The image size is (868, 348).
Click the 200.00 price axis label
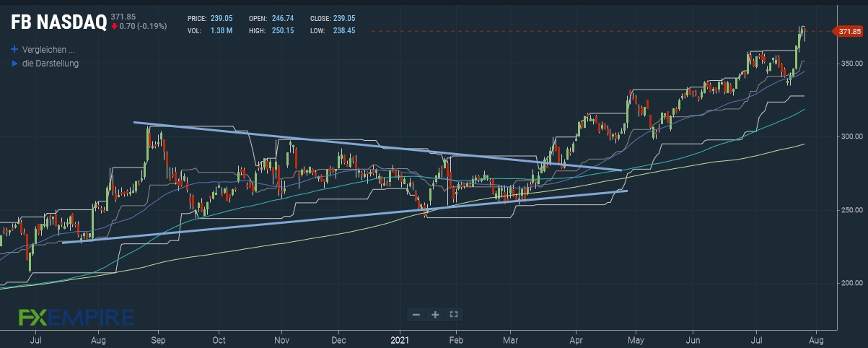pyautogui.click(x=851, y=283)
